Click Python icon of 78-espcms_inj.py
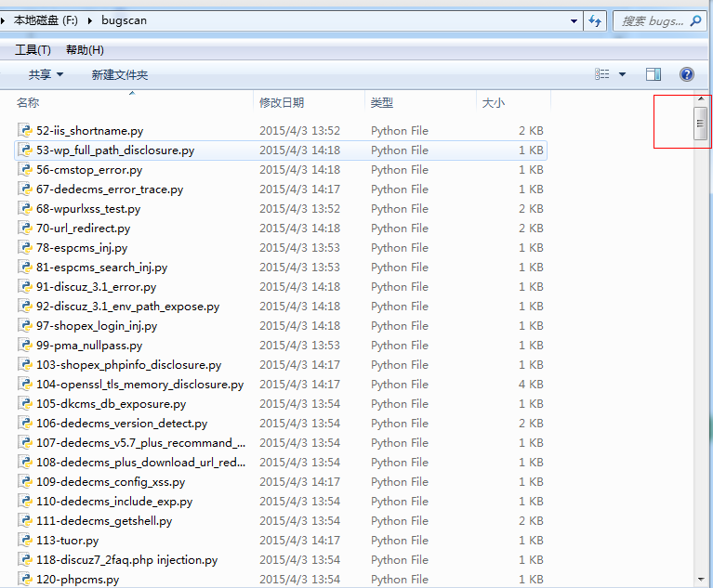This screenshot has height=588, width=713. pos(25,248)
